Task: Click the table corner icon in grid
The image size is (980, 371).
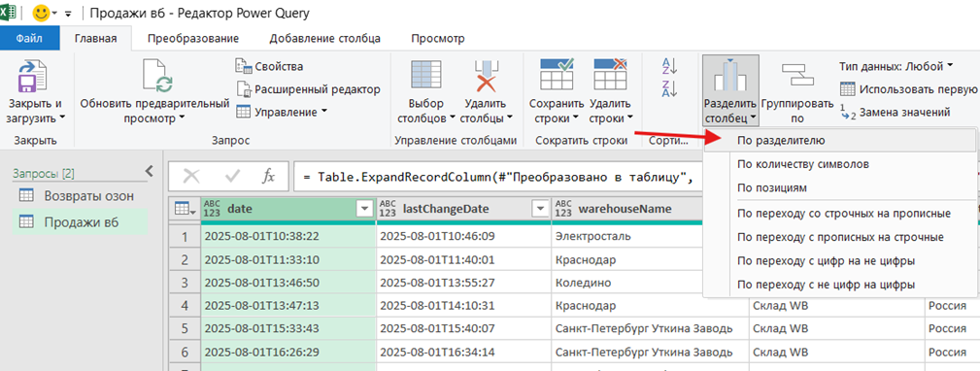Action: (x=184, y=210)
